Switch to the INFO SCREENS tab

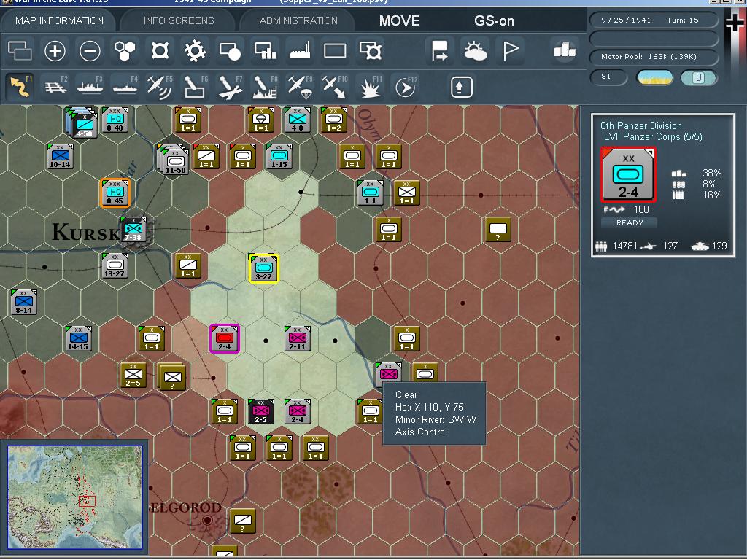(179, 20)
